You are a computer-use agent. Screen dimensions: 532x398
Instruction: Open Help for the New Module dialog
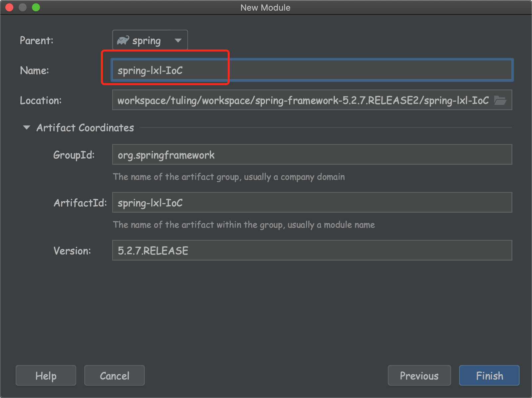coord(46,375)
